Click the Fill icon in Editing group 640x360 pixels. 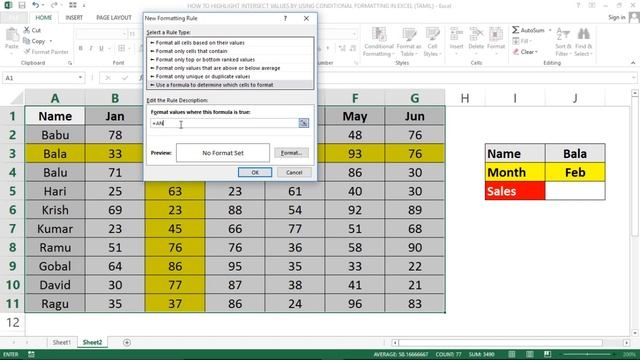pyautogui.click(x=516, y=41)
